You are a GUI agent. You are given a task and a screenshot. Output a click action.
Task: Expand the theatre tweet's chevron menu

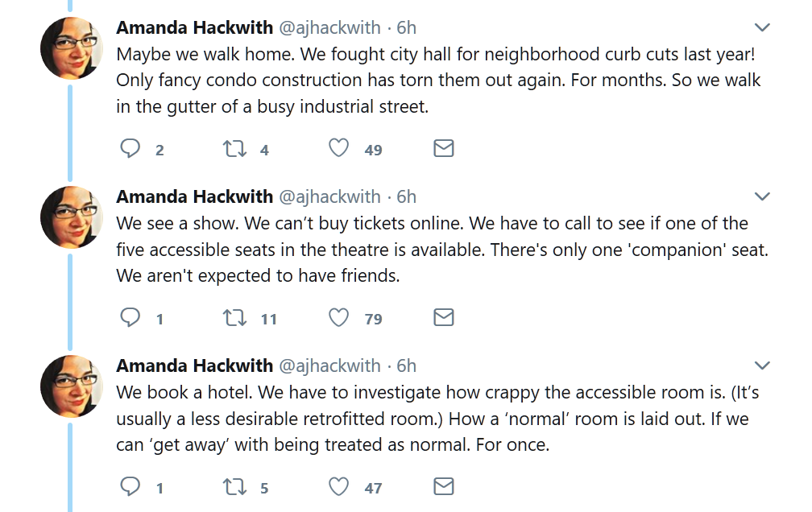click(x=761, y=197)
